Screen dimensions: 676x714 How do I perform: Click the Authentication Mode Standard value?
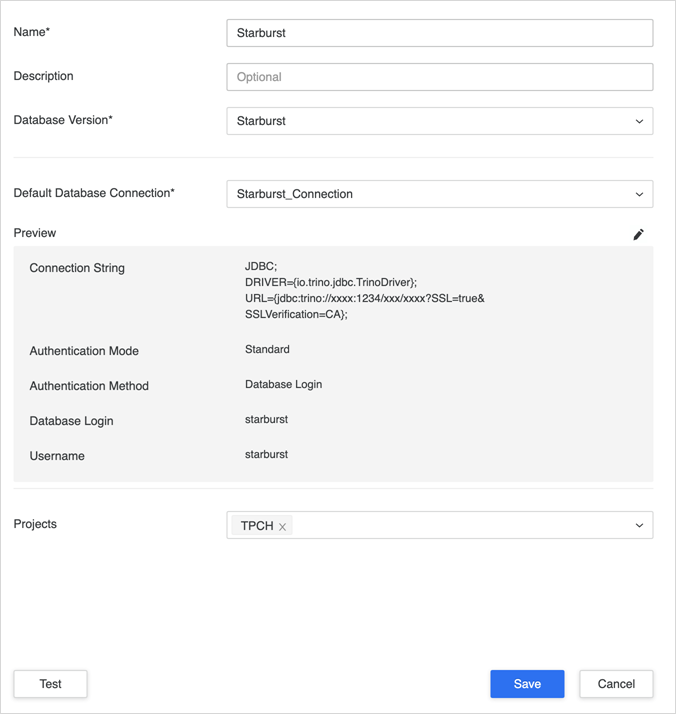pyautogui.click(x=267, y=349)
